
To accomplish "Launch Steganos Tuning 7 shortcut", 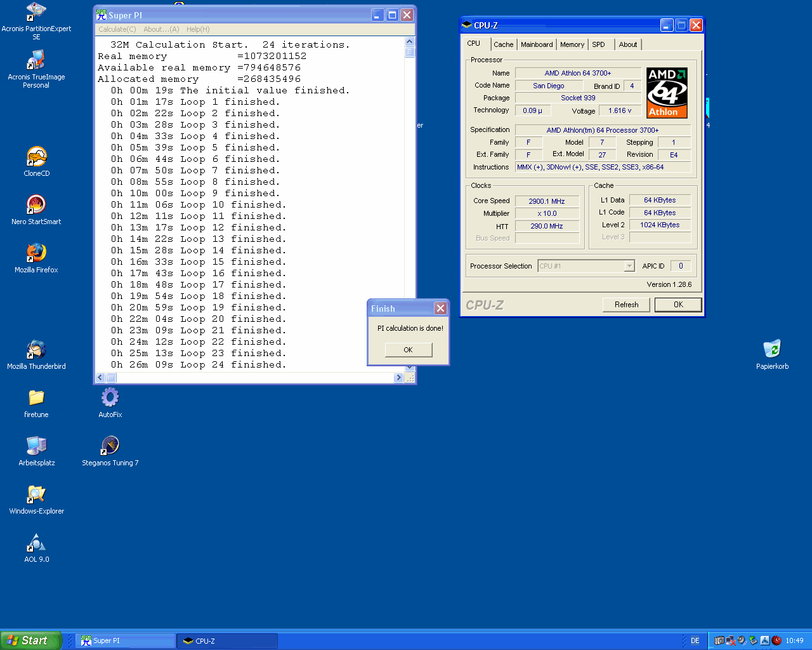I will [110, 446].
